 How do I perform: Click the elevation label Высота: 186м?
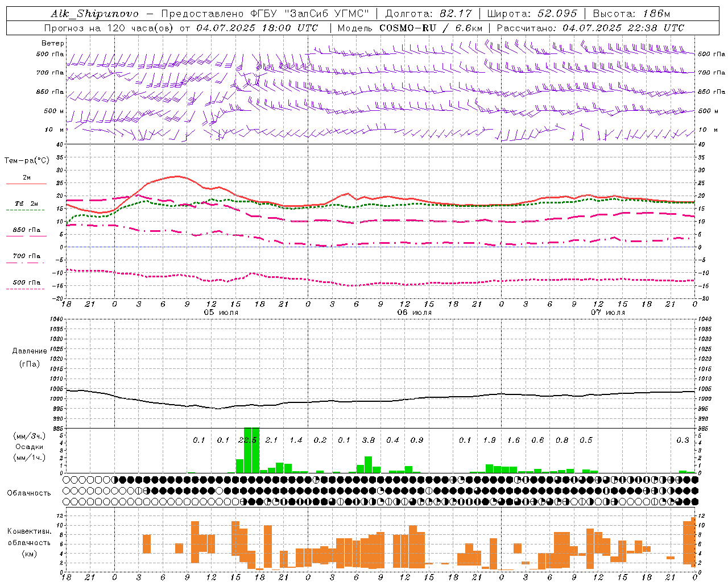coord(631,14)
